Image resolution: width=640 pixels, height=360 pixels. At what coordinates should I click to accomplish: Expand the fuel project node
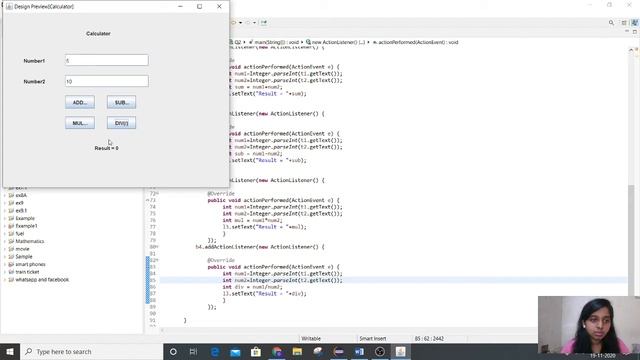5,233
